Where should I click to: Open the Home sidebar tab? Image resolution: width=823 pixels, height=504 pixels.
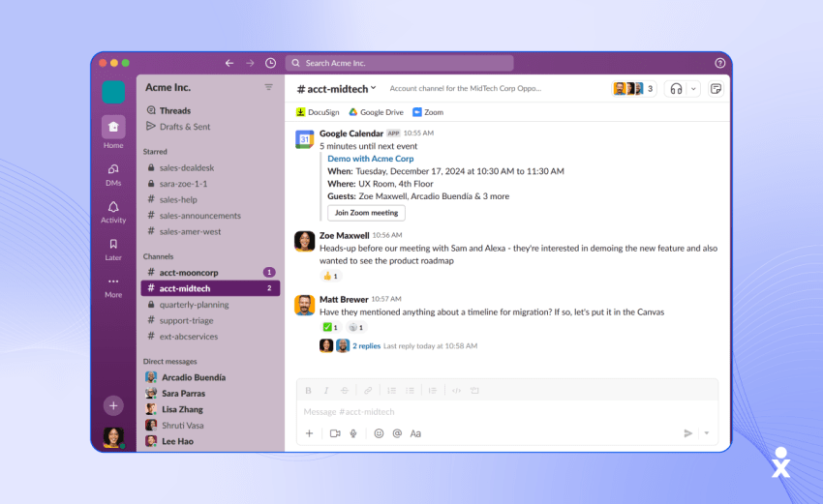(x=113, y=133)
